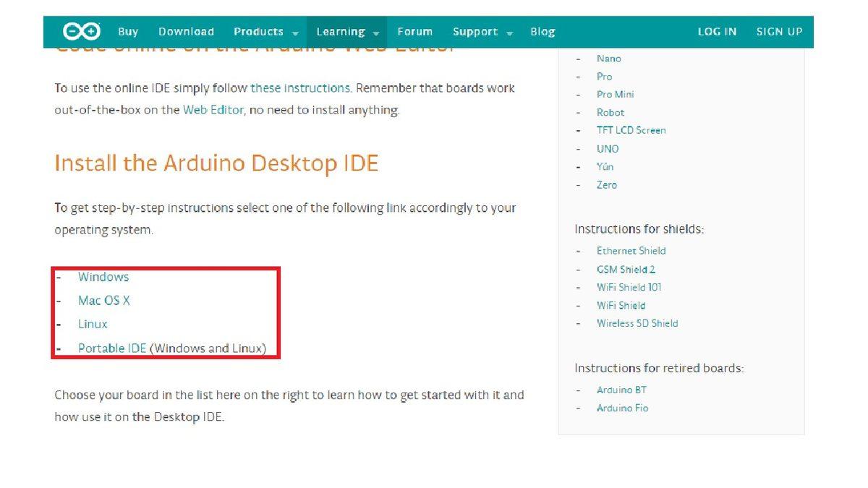Open the Support dropdown menu
Viewport: 868px width, 488px height.
[475, 31]
